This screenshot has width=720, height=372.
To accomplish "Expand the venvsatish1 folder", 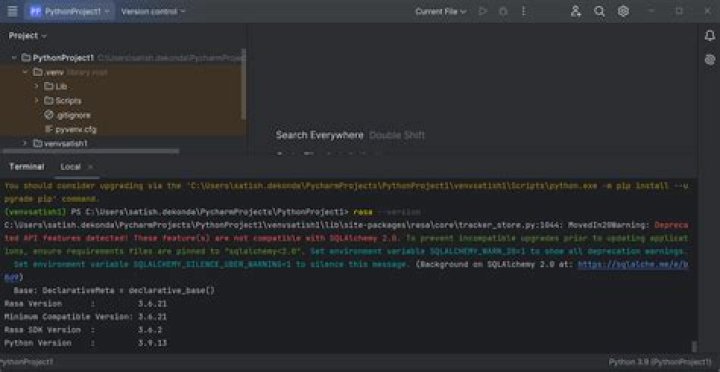I will pos(25,143).
